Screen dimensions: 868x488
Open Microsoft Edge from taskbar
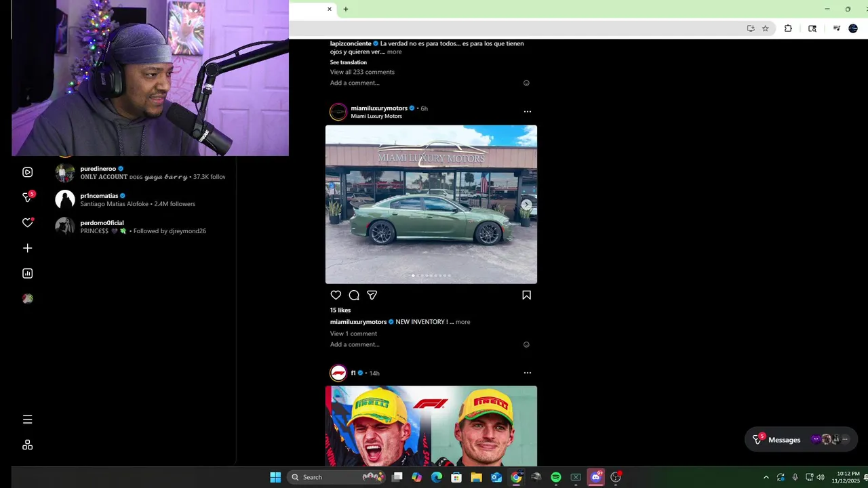tap(437, 477)
